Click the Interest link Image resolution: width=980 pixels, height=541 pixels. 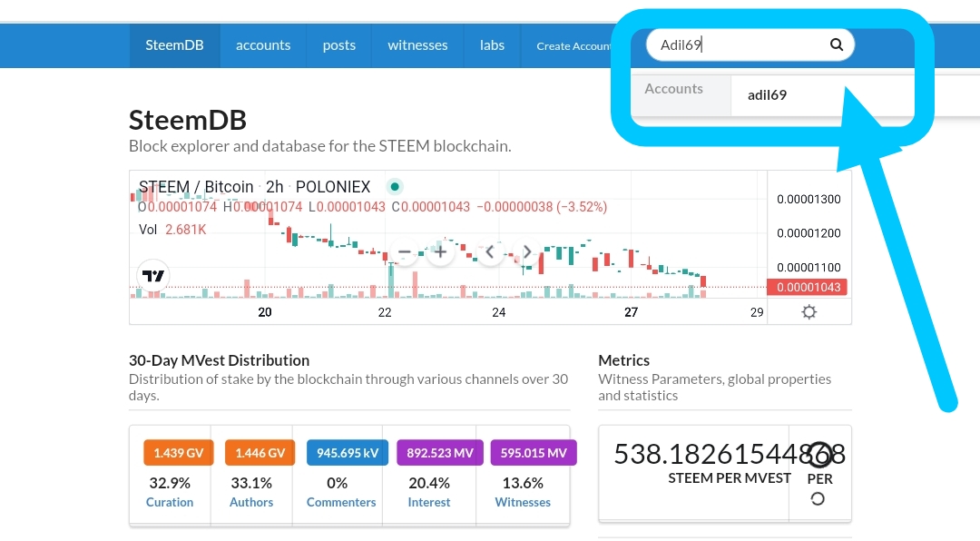428,502
